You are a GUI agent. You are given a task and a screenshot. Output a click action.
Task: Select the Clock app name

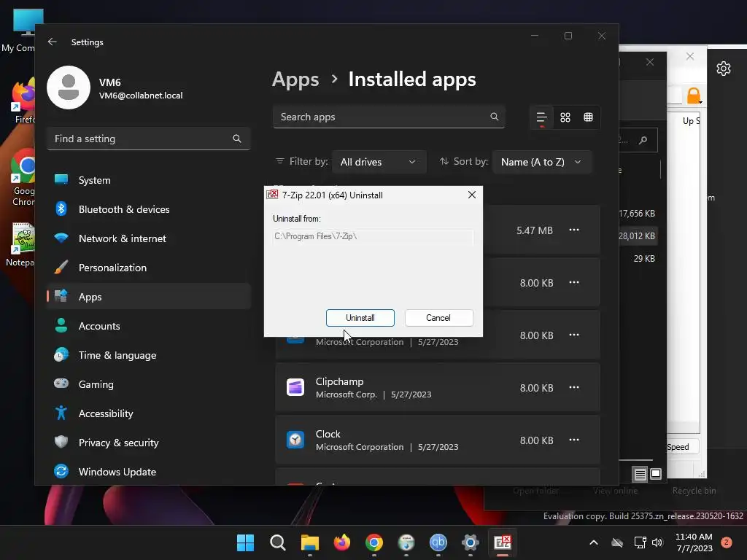pos(328,434)
